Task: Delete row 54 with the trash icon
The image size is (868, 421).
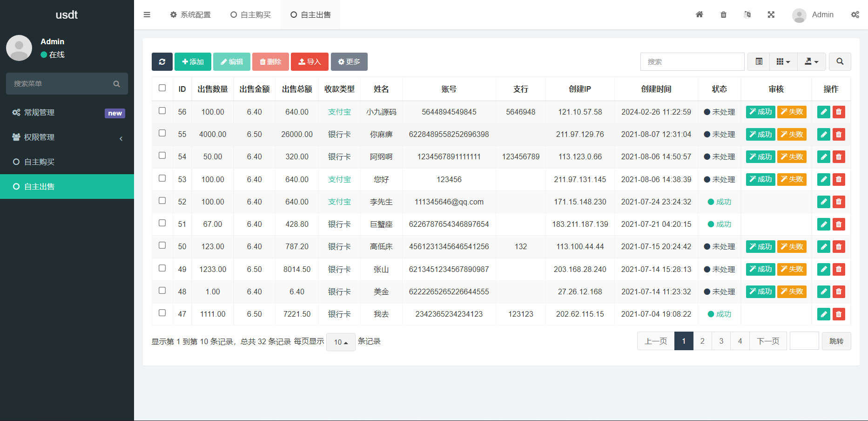Action: pyautogui.click(x=839, y=156)
